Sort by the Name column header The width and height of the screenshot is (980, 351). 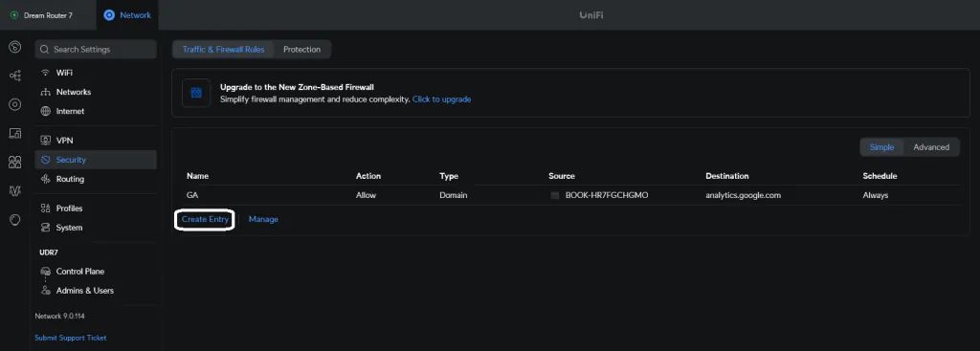pos(197,176)
